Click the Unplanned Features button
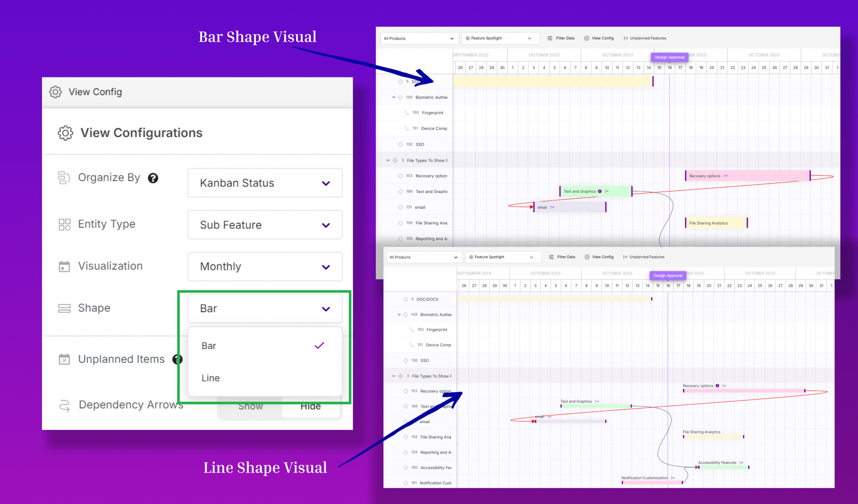Viewport: 858px width, 504px height. (x=645, y=38)
